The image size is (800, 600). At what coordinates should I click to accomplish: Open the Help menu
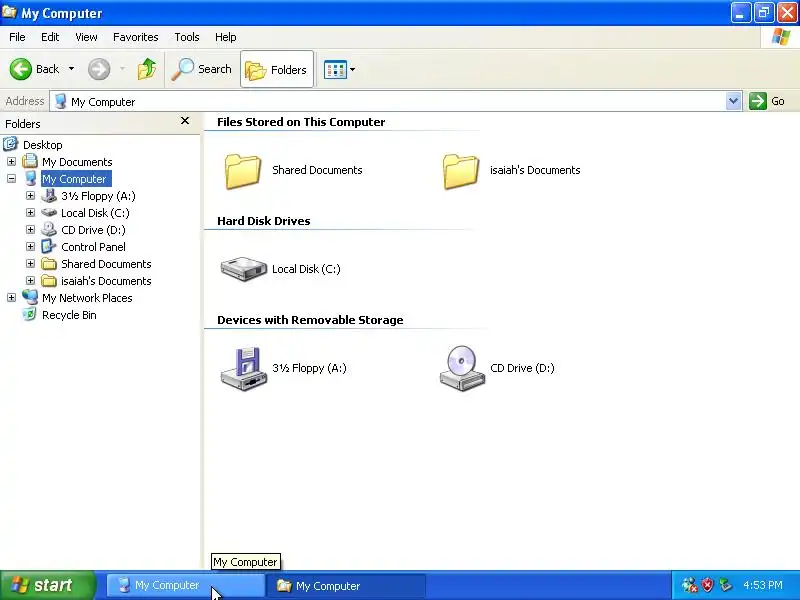tap(226, 37)
